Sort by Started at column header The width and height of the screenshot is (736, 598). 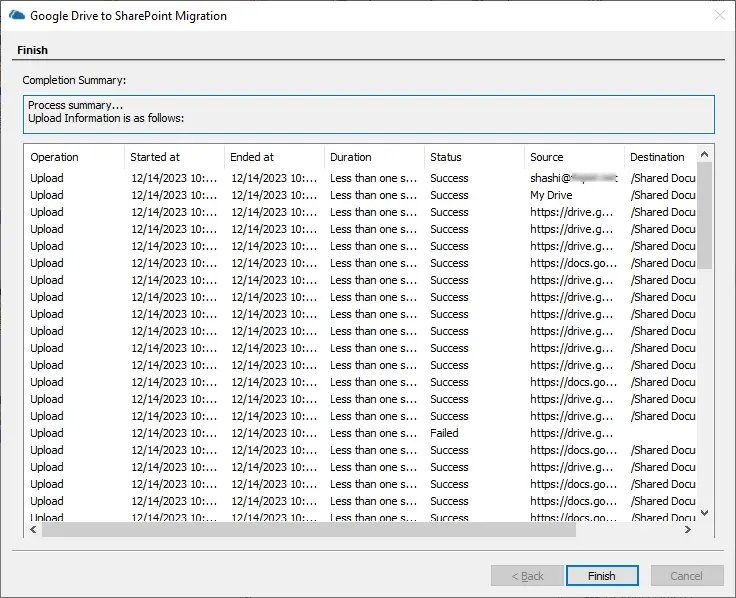point(174,157)
